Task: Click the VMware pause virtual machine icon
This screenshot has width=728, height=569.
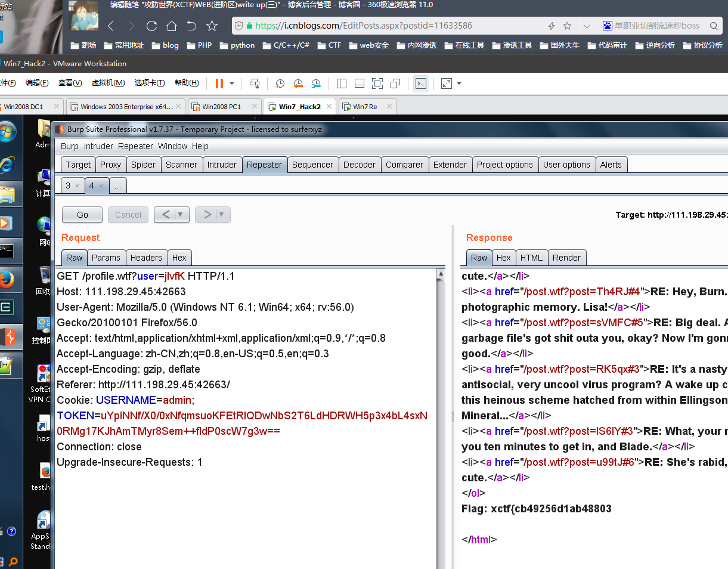Action: pos(219,84)
